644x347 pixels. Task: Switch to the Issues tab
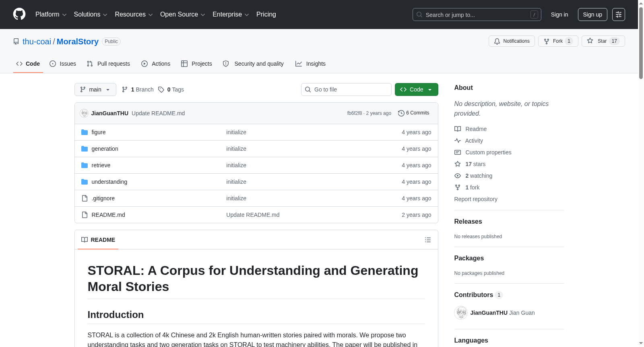pyautogui.click(x=63, y=64)
